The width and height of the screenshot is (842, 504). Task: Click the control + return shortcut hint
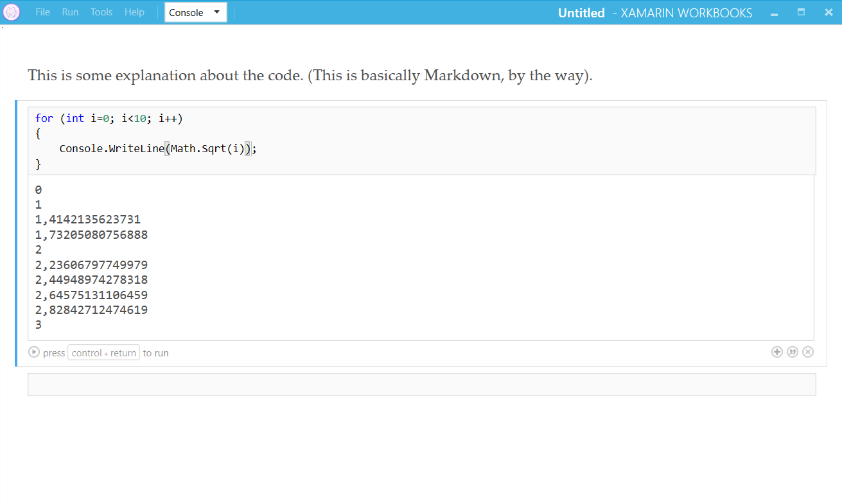click(x=103, y=352)
